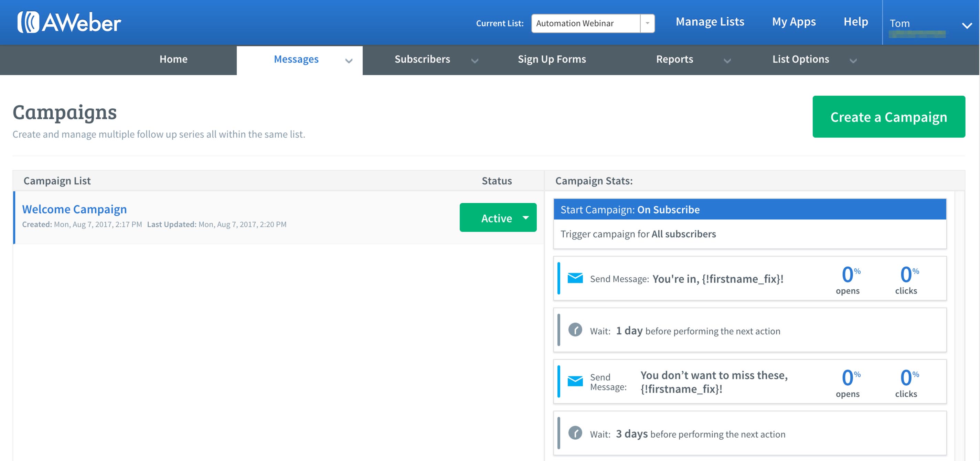Click the Status column header
The image size is (980, 461).
point(497,181)
